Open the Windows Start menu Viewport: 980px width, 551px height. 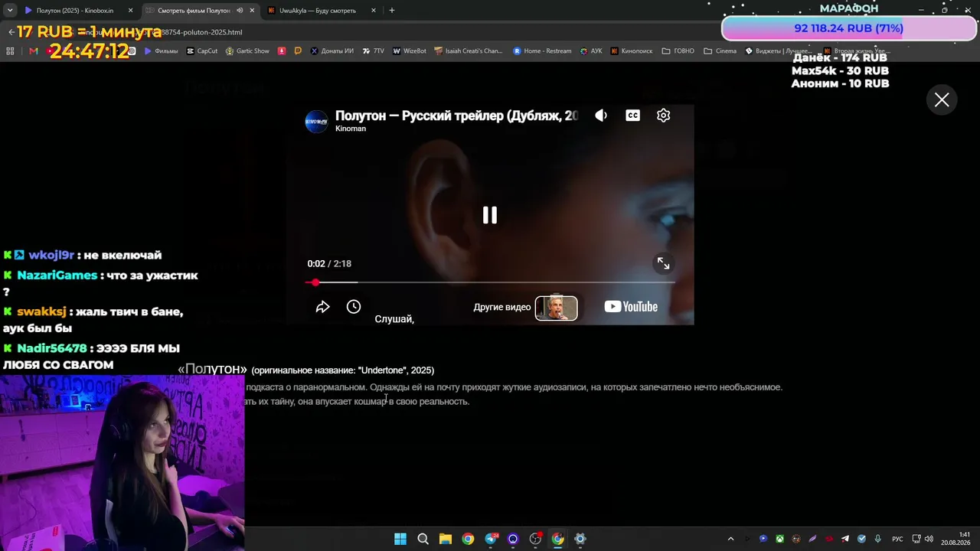(x=400, y=539)
